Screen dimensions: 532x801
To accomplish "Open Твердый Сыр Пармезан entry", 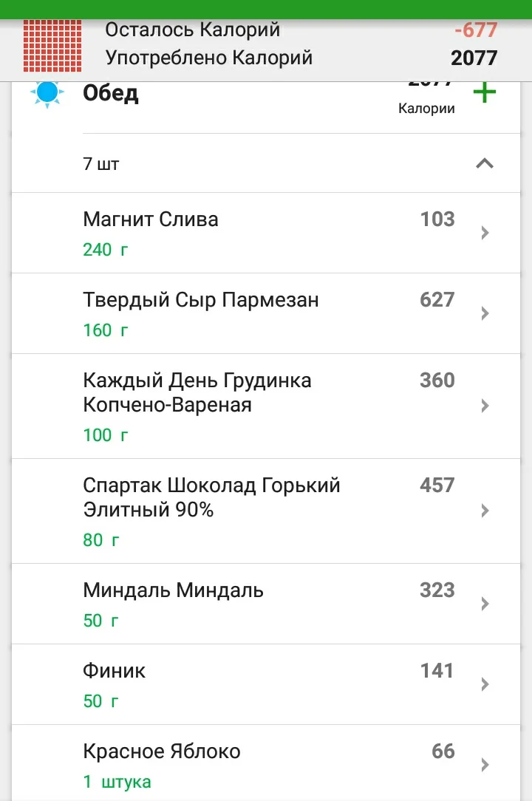I will (201, 300).
